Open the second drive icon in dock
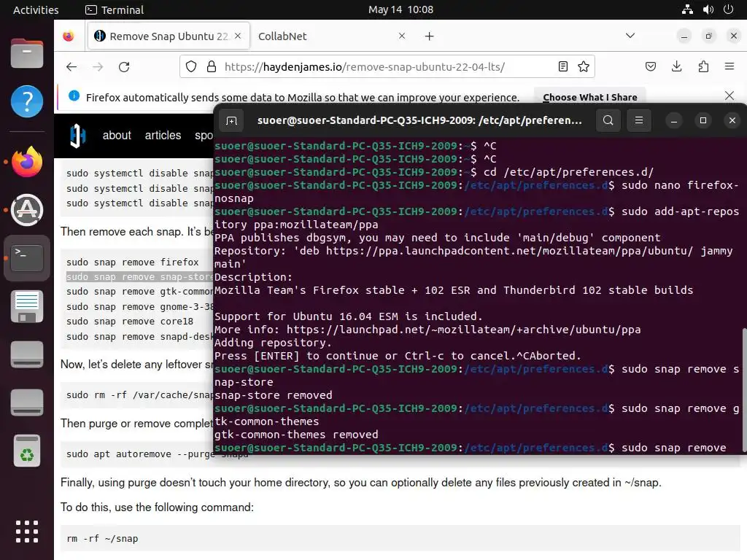The width and height of the screenshot is (747, 560). [x=27, y=402]
